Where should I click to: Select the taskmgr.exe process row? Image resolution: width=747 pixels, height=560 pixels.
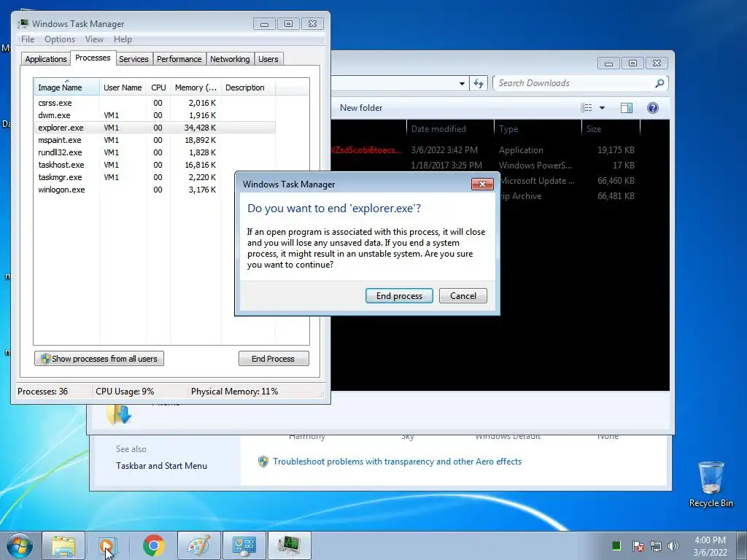155,177
